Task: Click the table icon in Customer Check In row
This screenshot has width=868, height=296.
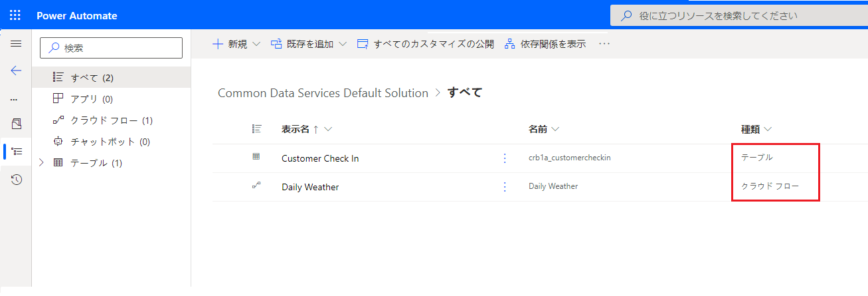Action: click(x=256, y=157)
